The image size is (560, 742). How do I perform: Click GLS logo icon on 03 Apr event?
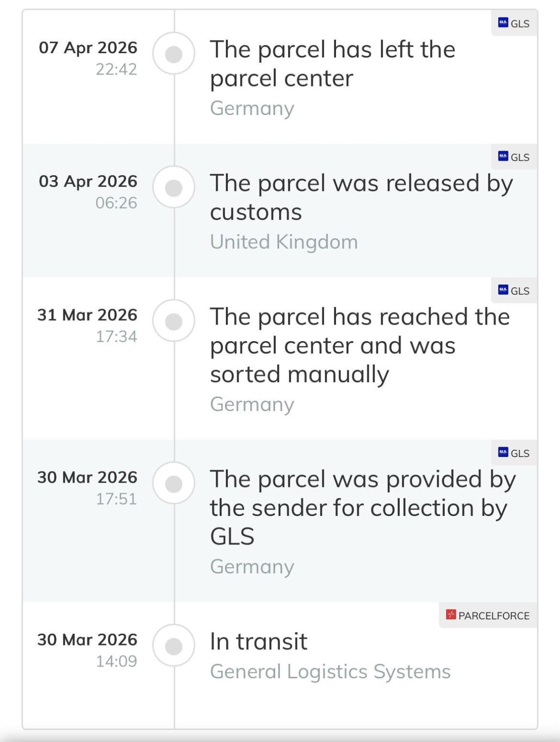[x=503, y=157]
